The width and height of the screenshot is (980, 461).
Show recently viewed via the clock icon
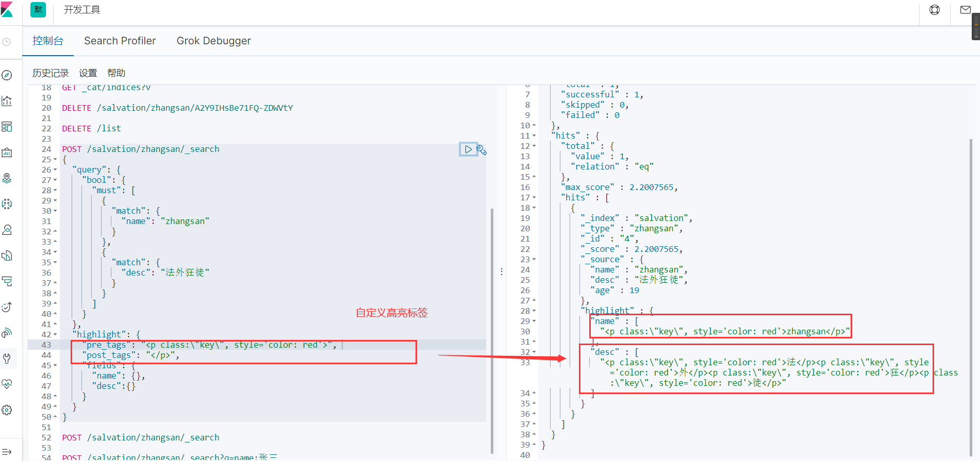(7, 42)
